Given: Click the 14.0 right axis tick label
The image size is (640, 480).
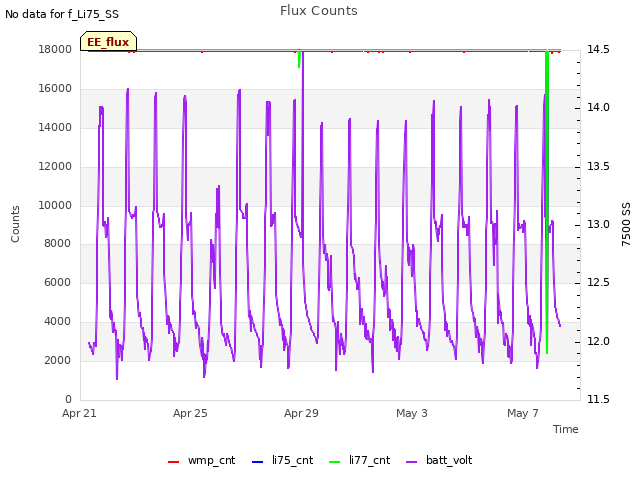Looking at the screenshot, I should (598, 108).
